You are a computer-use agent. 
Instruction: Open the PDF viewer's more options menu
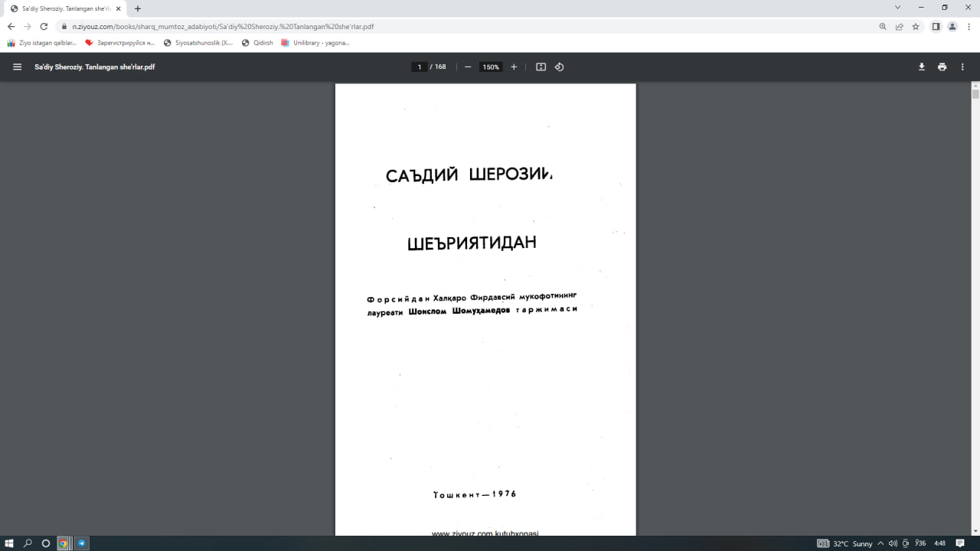coord(962,67)
